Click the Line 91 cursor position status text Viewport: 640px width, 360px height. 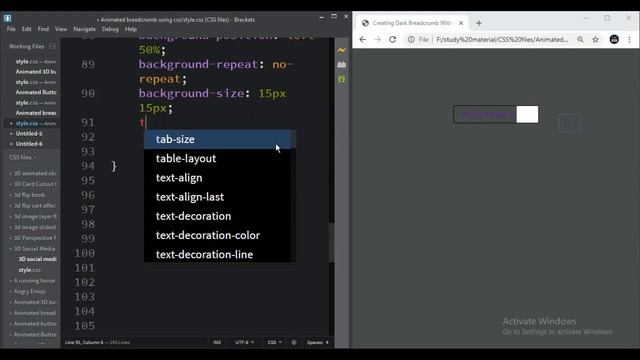pyautogui.click(x=84, y=342)
